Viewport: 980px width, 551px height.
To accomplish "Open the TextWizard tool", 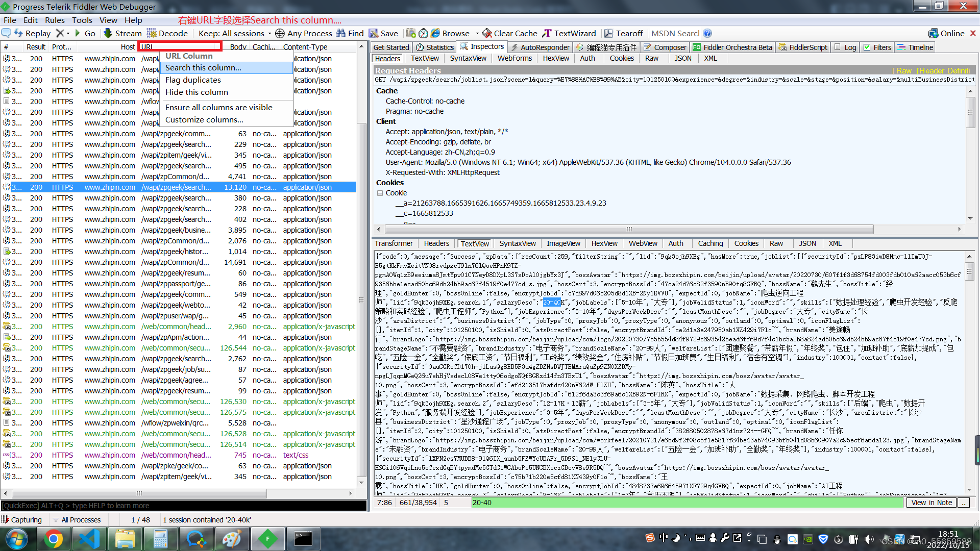I will click(569, 33).
